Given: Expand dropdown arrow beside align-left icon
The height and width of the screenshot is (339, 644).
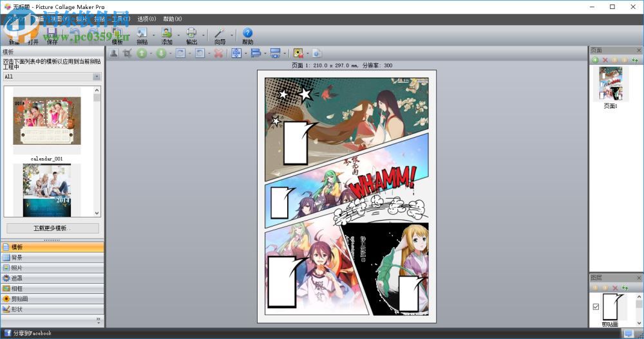Looking at the screenshot, I should coord(265,53).
